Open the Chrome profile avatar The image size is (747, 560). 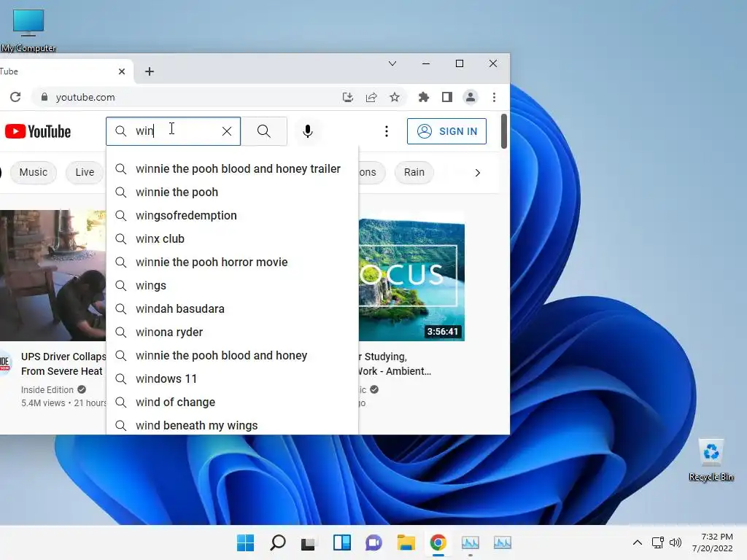tap(471, 97)
